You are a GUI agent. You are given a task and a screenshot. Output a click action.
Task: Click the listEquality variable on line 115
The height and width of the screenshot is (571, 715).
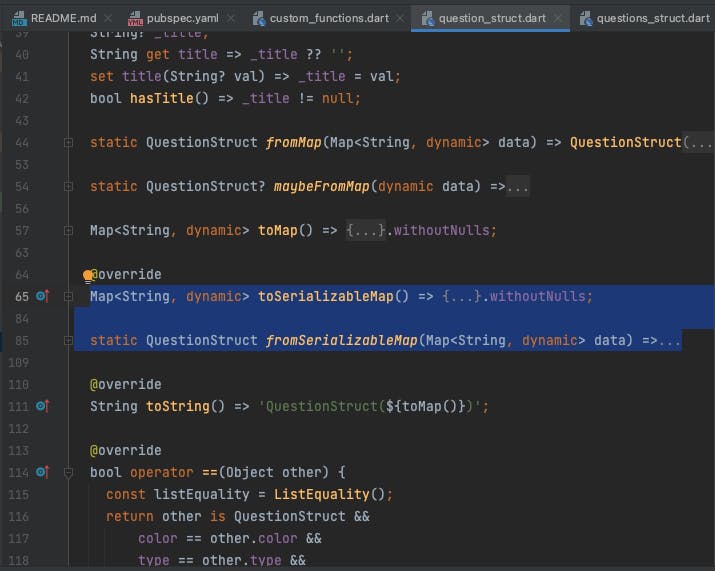pos(202,494)
